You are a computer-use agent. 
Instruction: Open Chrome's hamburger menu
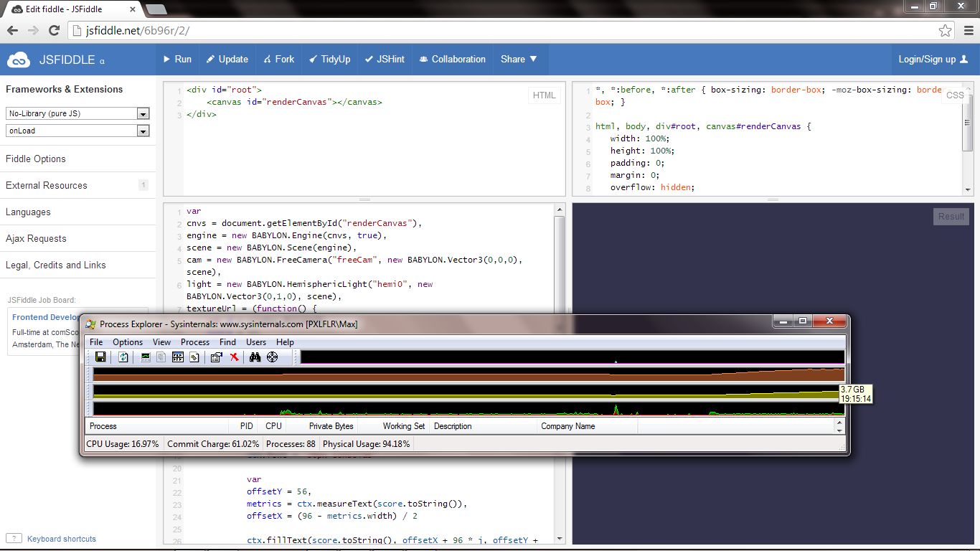(967, 31)
